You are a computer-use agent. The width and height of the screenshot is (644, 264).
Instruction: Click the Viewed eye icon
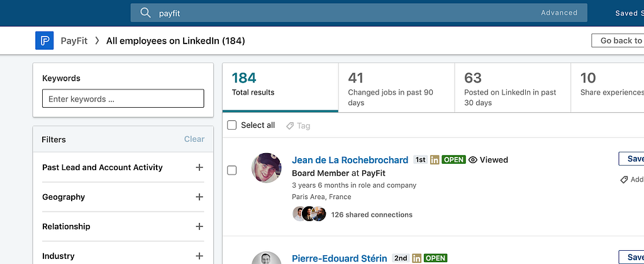pos(473,160)
